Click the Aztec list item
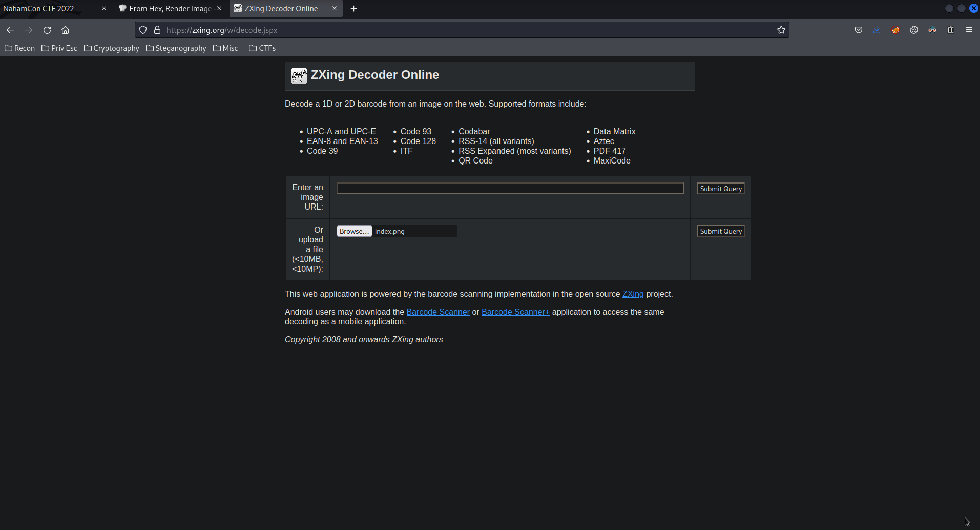 (603, 141)
